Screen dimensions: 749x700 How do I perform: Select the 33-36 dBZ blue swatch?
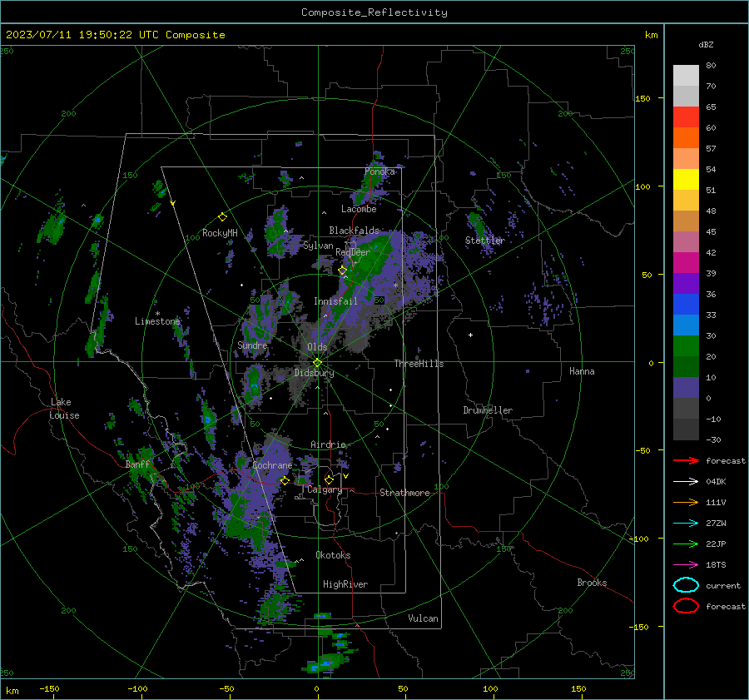click(x=686, y=304)
